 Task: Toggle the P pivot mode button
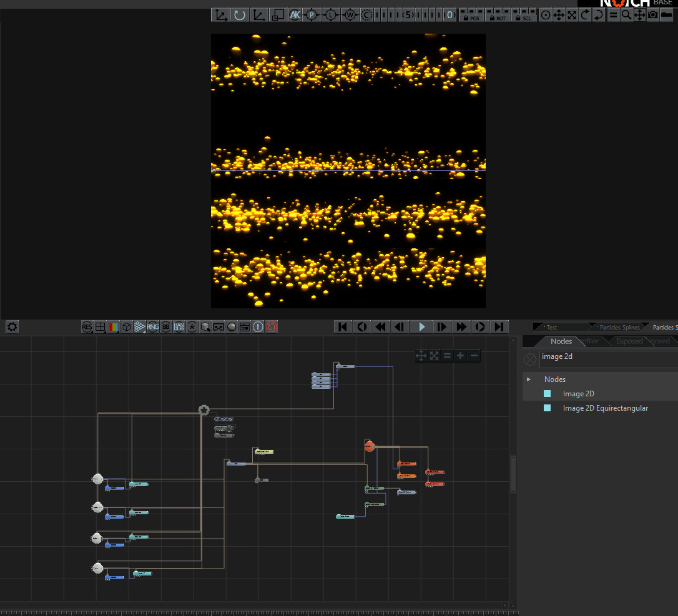pyautogui.click(x=312, y=15)
